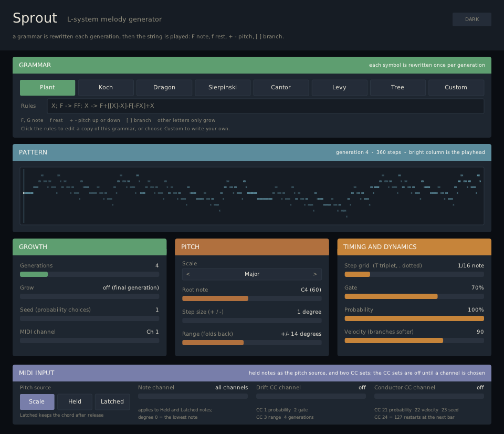Screen dimensions: 504x434
Task: Click the 'C4 (60)' root note value
Action: click(311, 290)
